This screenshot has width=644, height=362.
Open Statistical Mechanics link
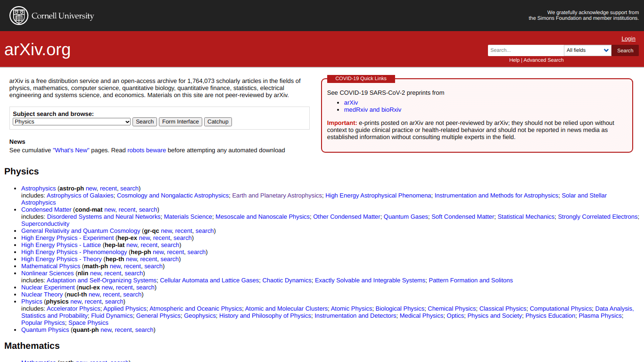click(526, 217)
